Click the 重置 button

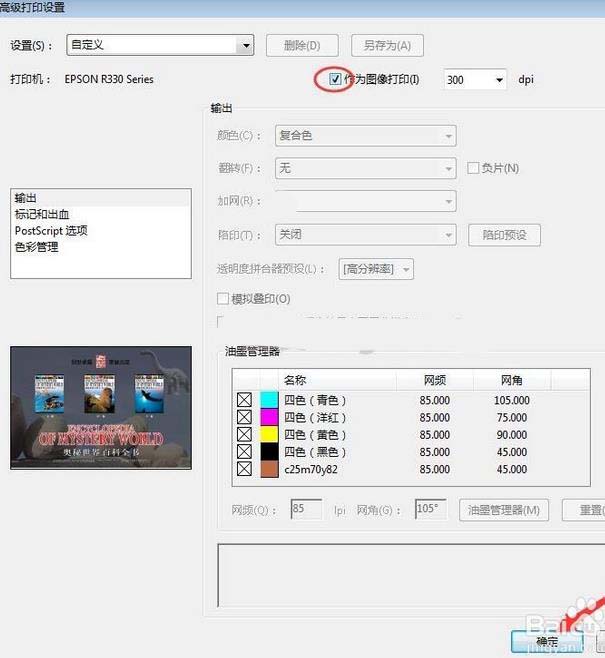click(584, 510)
